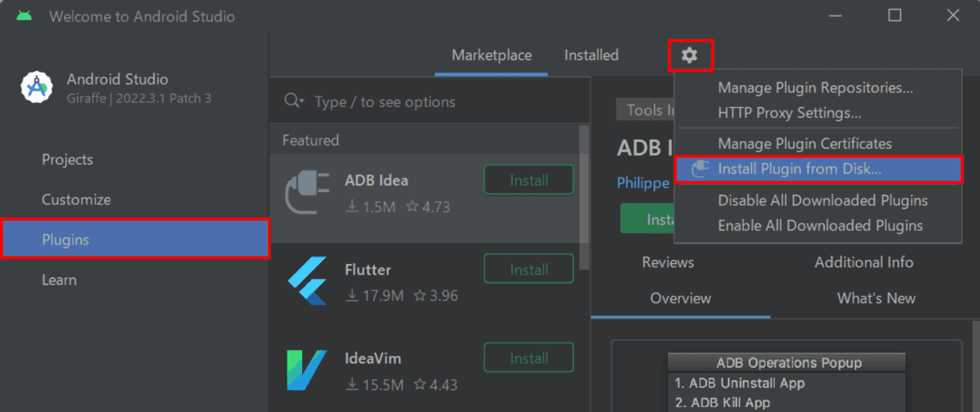This screenshot has height=412, width=980.
Task: Click the Flutter plugin logo
Action: pyautogui.click(x=307, y=280)
